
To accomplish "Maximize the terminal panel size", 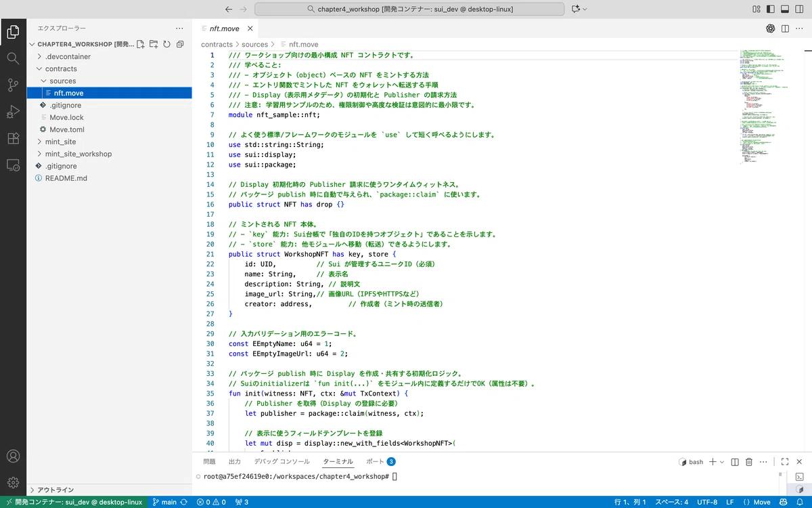I will pyautogui.click(x=784, y=461).
